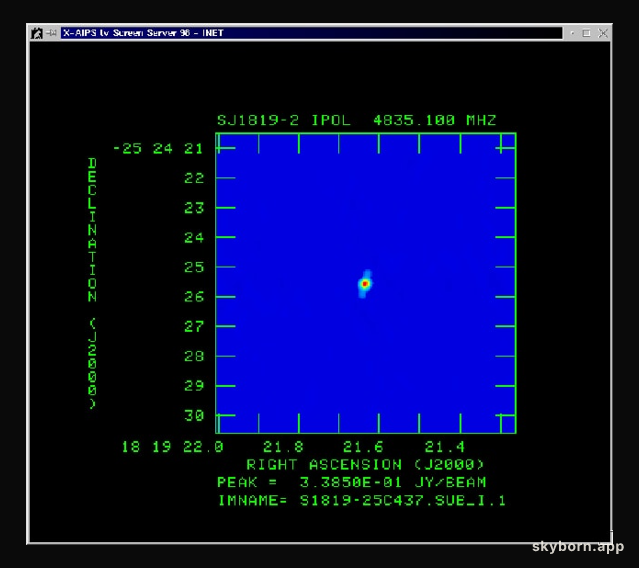Minimize the X-AIPS tv Screen Server window

[x=572, y=33]
